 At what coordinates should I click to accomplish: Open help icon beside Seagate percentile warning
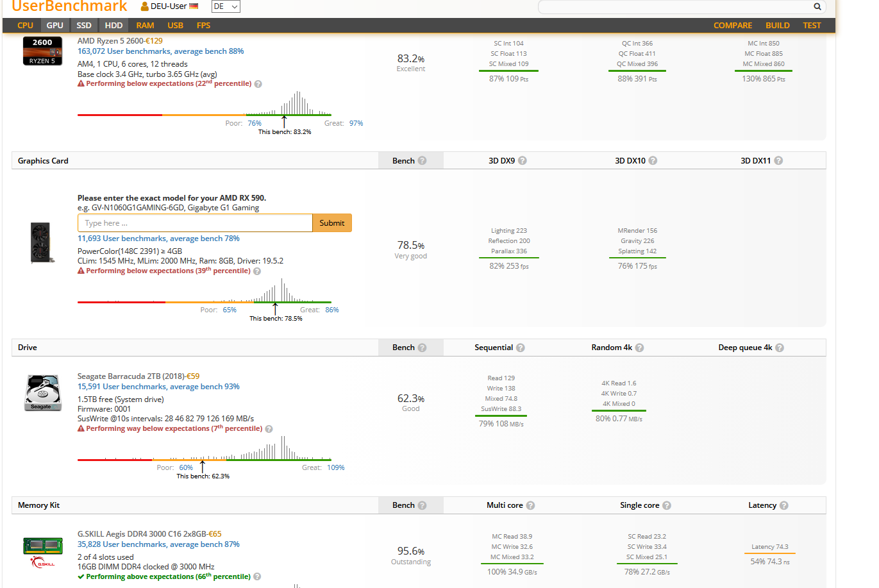(x=269, y=429)
